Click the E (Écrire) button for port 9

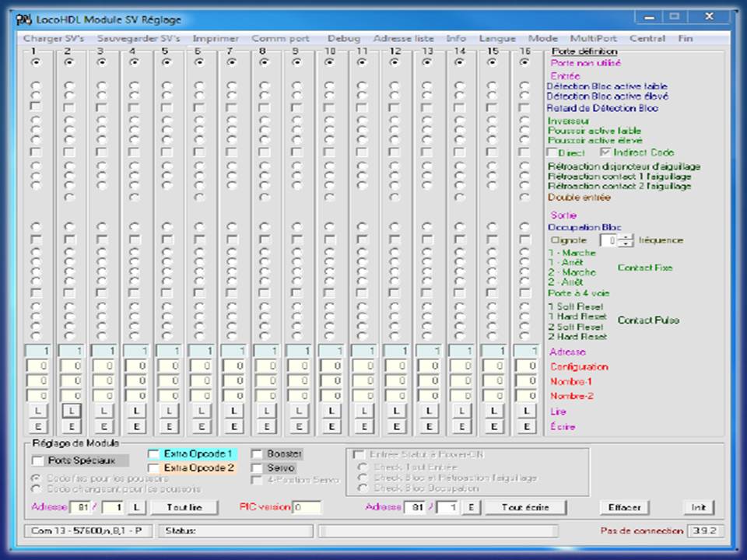[x=299, y=427]
